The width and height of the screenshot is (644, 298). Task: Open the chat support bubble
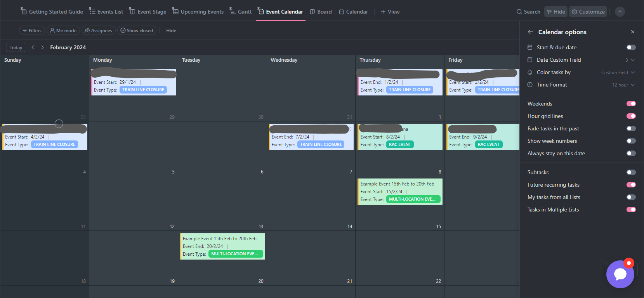620,274
